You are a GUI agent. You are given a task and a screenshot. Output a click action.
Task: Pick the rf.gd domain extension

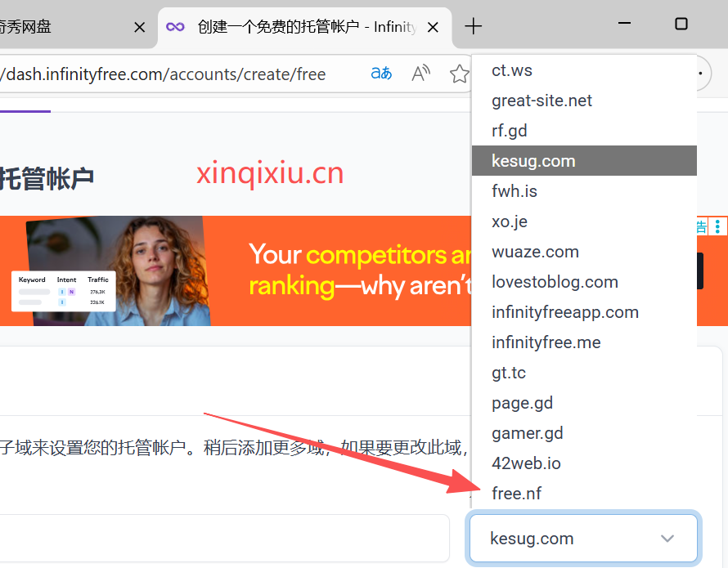(510, 131)
